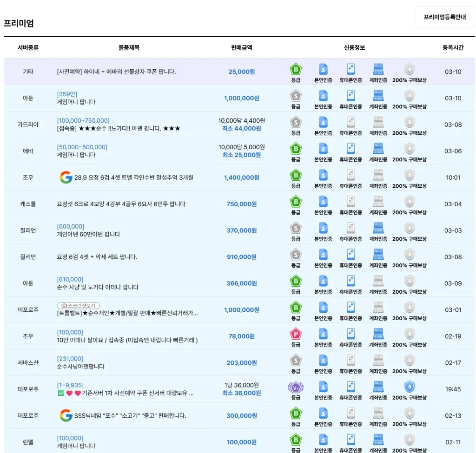Click 휴대폰인증 icon in the 세바스챤 row
Viewport: 476px width, 453px height.
click(350, 360)
